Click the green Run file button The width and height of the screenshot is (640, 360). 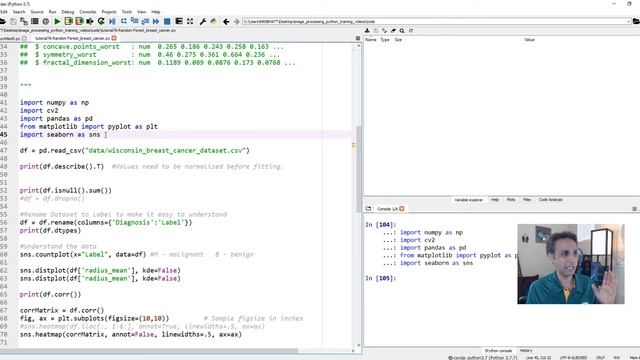click(57, 21)
